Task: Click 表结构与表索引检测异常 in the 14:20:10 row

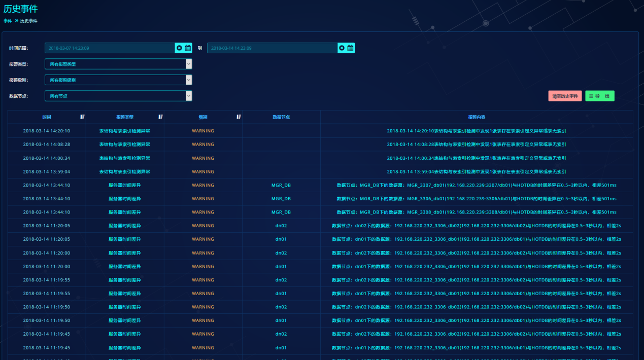Action: click(125, 131)
